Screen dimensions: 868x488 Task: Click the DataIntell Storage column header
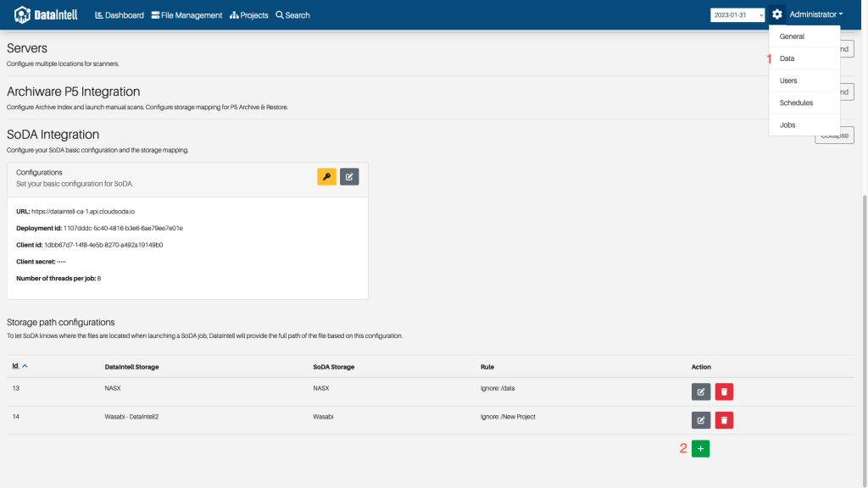[131, 367]
